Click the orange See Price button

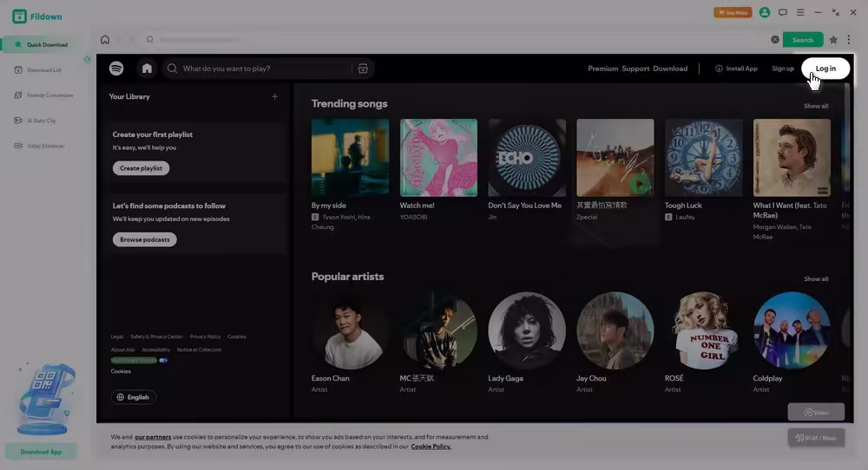[733, 12]
